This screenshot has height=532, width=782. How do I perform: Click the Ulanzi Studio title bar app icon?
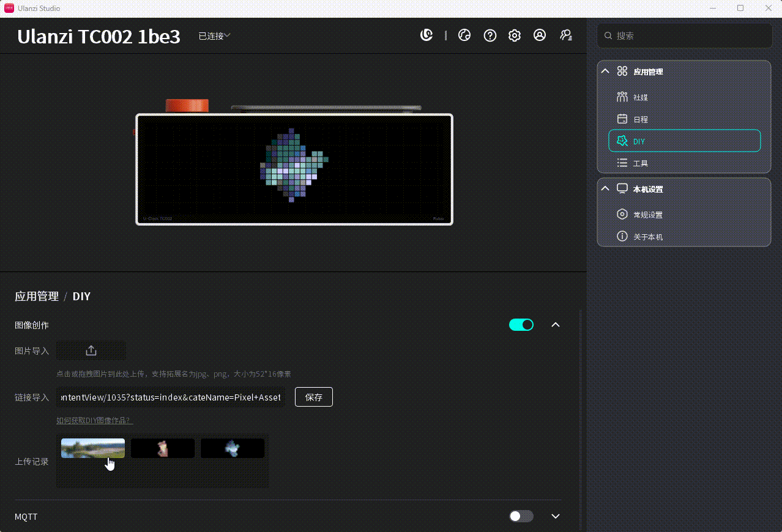click(9, 8)
